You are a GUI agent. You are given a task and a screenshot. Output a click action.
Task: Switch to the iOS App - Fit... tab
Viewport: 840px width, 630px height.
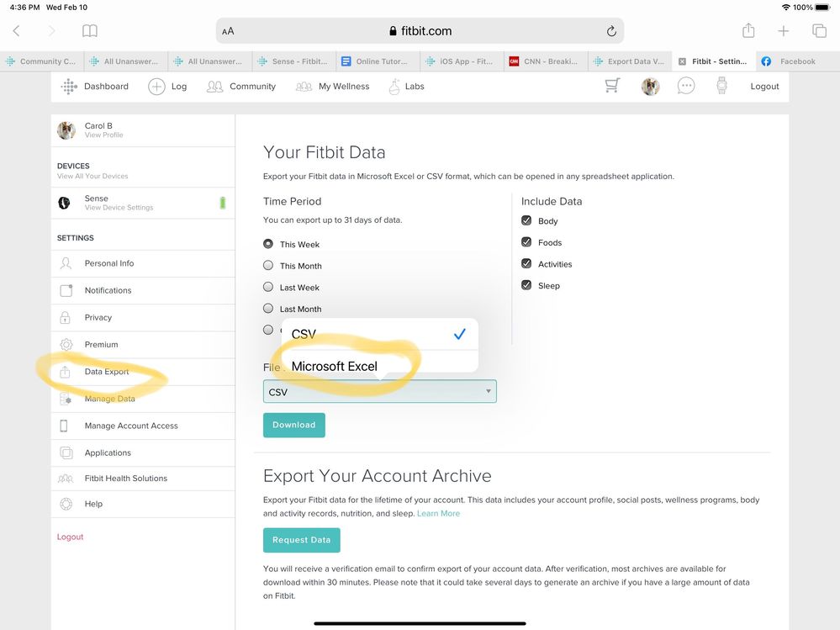(462, 61)
